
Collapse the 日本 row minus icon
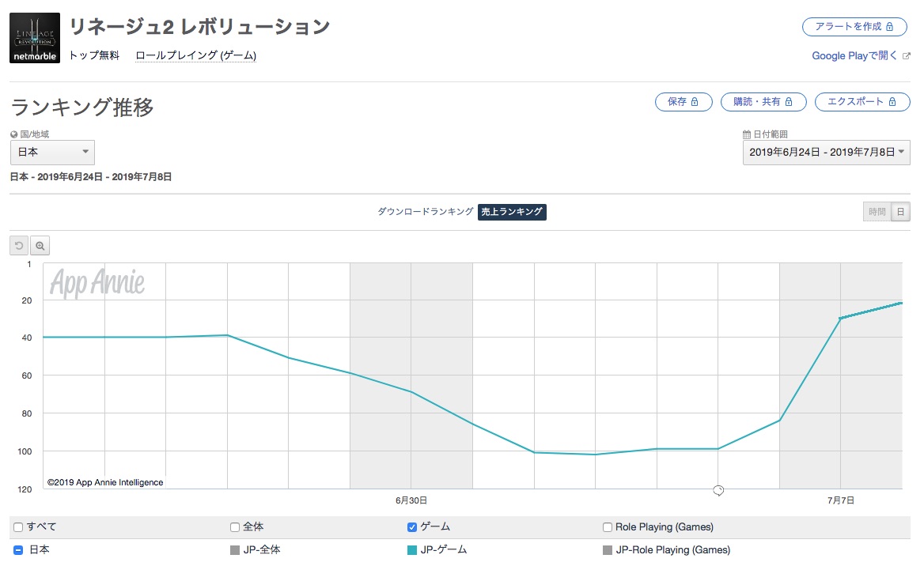point(18,549)
